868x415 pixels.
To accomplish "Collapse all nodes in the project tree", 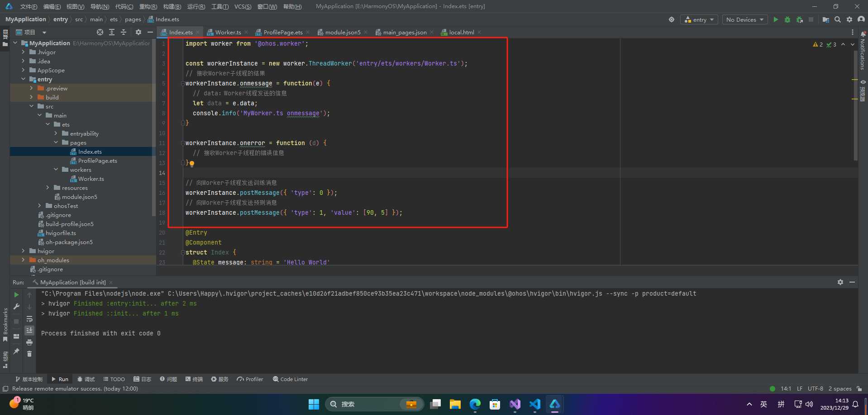I will (x=124, y=32).
